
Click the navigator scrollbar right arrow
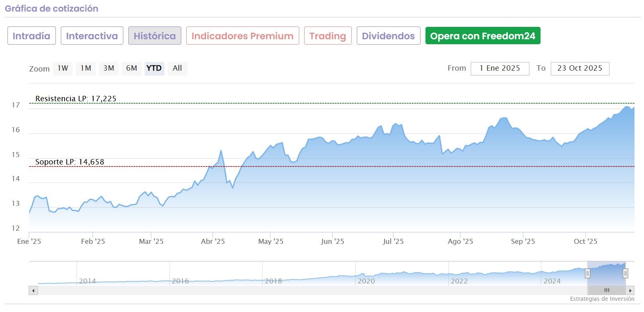tap(630, 291)
